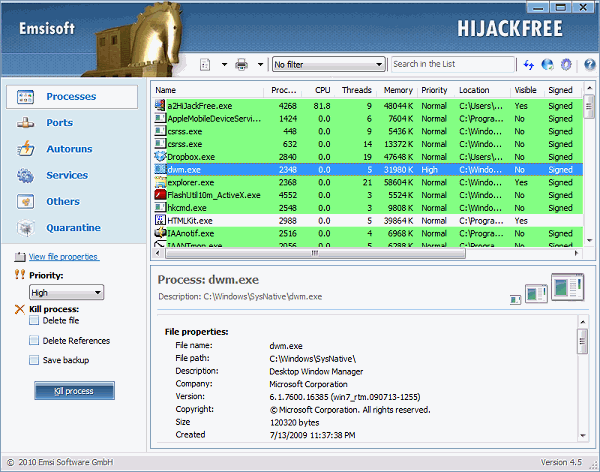
Task: Open the Services section in sidebar
Action: coord(66,175)
